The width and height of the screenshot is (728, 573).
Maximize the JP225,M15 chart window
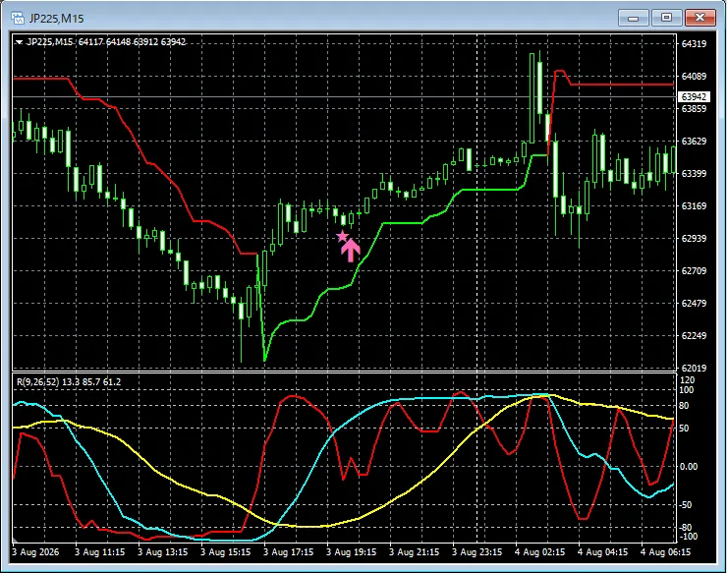(x=666, y=18)
